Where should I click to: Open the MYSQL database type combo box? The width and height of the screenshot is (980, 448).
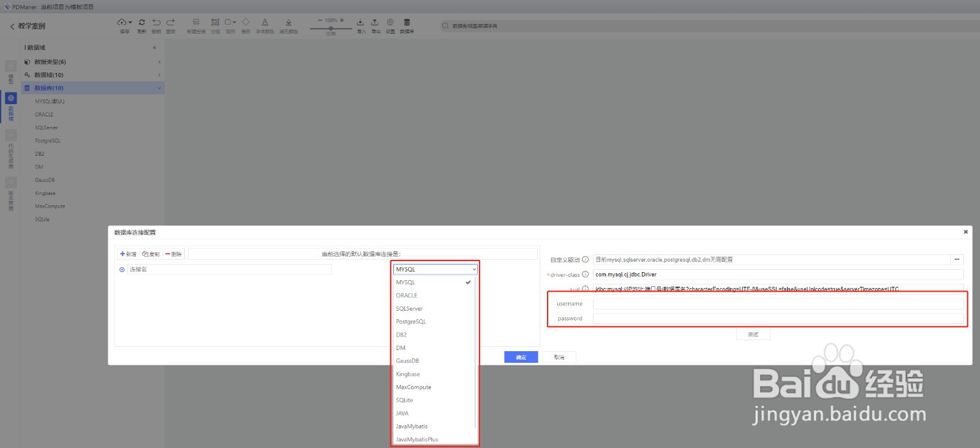(x=435, y=269)
